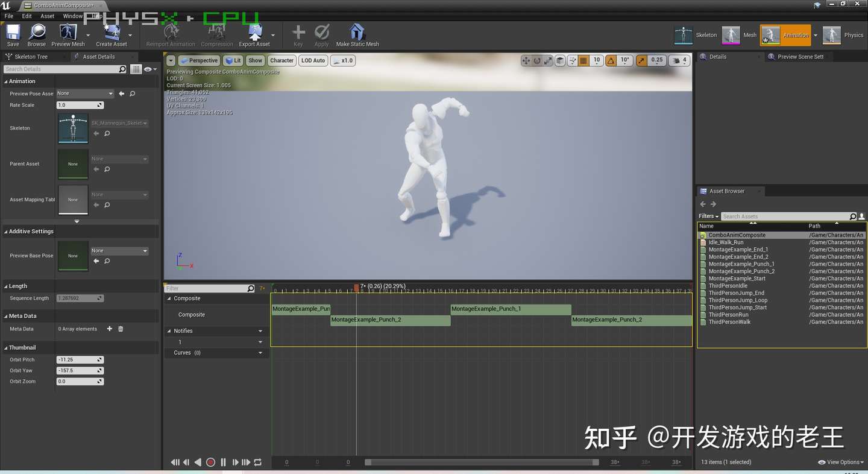Viewport: 868px width, 474px height.
Task: Open the Preview Mesh toolbar button
Action: tap(68, 35)
